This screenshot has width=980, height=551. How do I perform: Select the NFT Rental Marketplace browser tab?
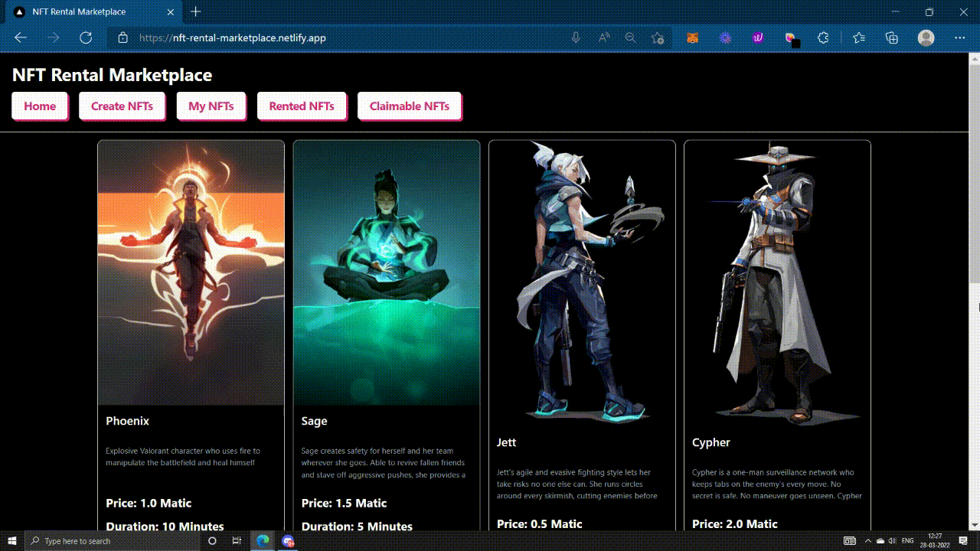[x=92, y=11]
